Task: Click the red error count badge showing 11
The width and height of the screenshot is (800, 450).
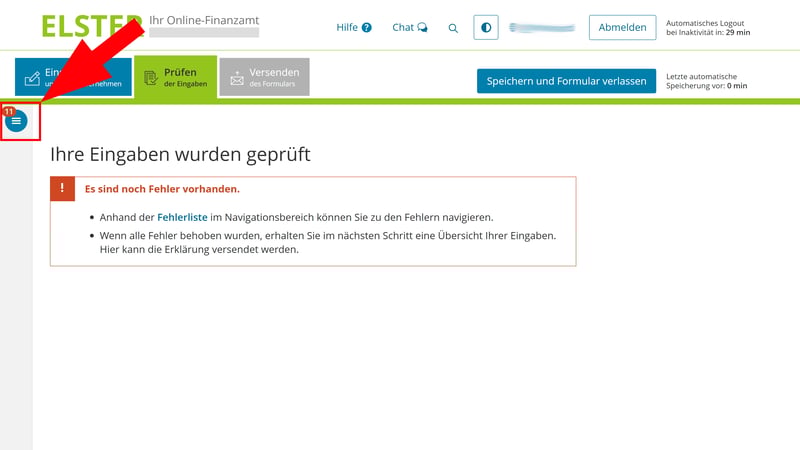Action: pyautogui.click(x=9, y=111)
